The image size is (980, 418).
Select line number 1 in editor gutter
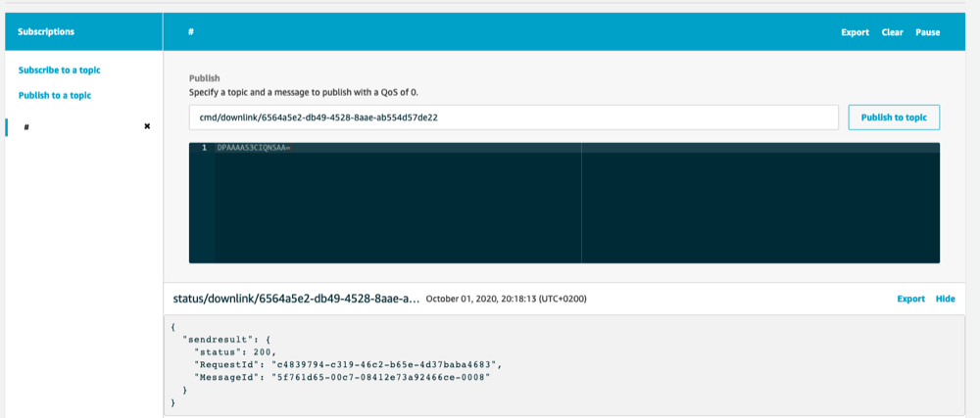tap(204, 148)
